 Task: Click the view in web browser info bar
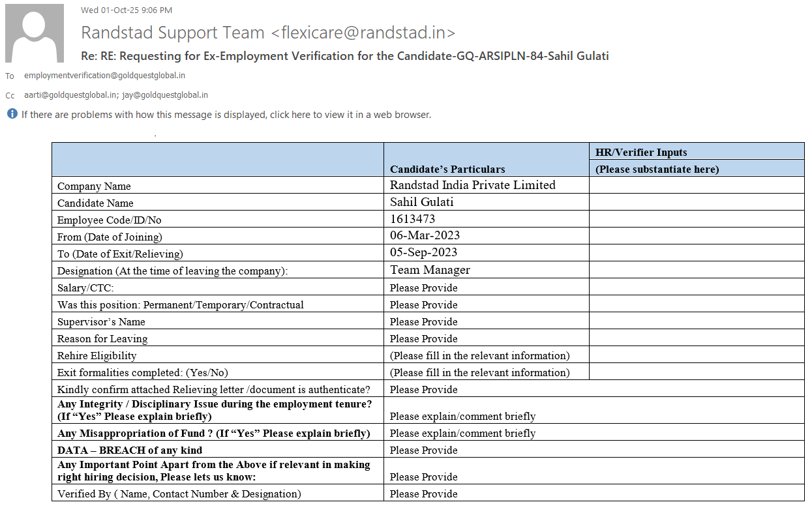226,115
